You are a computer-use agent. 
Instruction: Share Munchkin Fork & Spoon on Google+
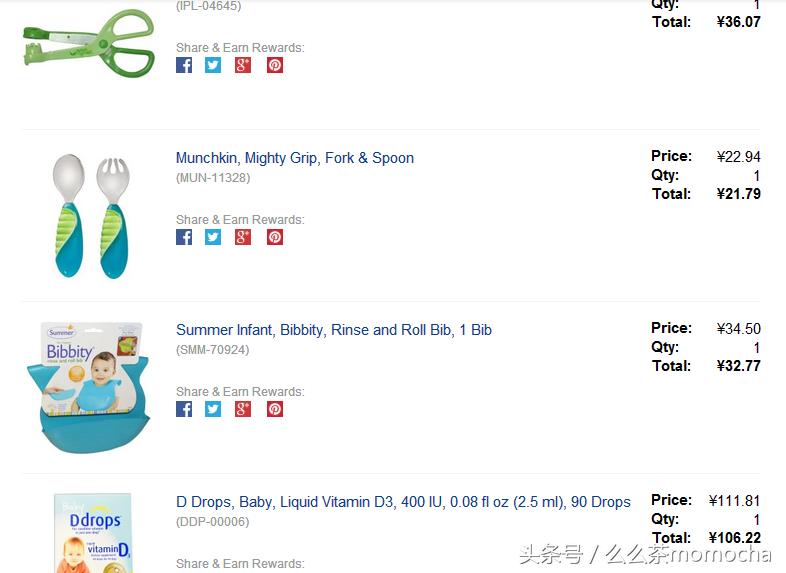243,237
